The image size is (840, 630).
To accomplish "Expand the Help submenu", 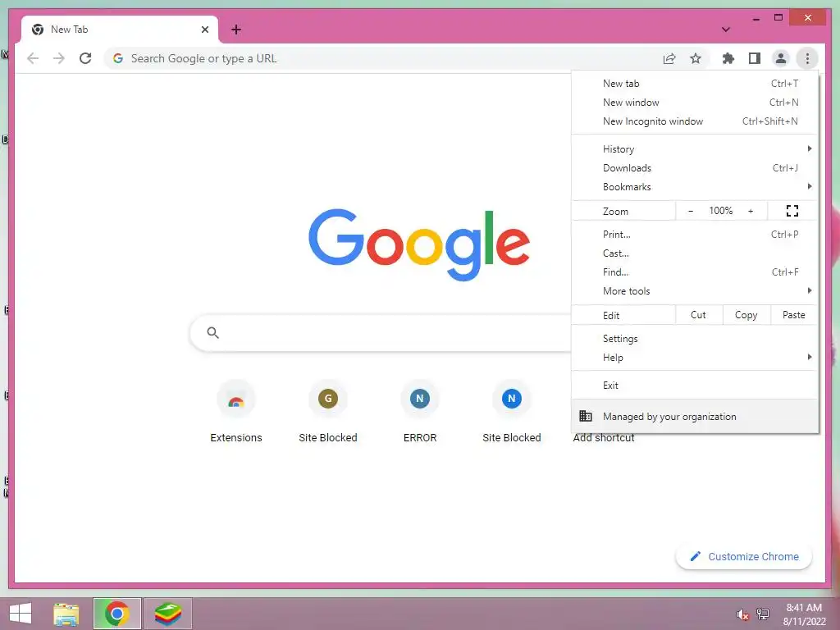I will pos(695,358).
